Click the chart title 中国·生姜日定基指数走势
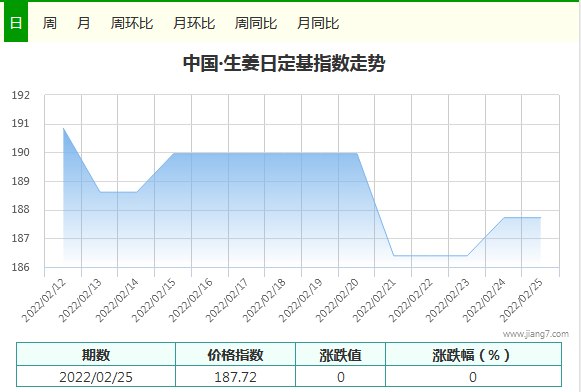This screenshot has width=581, height=392. 284,63
